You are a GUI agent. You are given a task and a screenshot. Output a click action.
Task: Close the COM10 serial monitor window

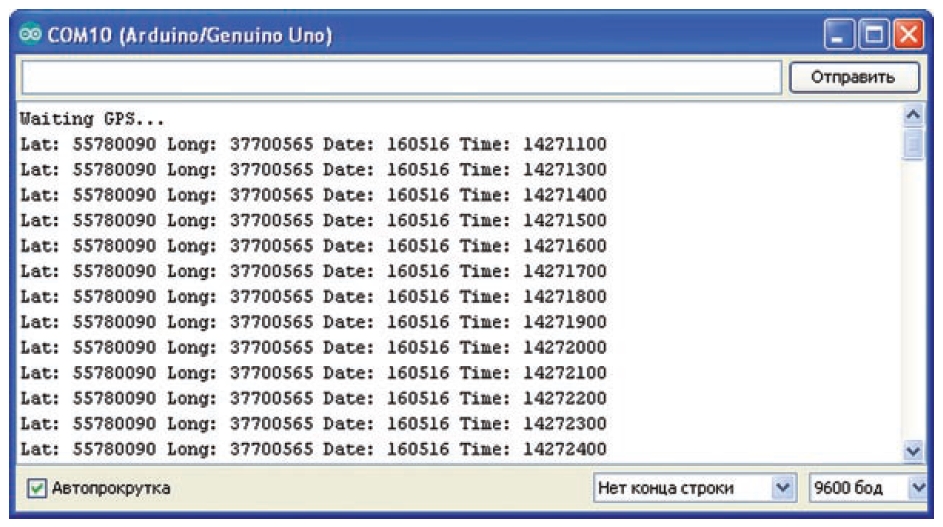pyautogui.click(x=908, y=34)
